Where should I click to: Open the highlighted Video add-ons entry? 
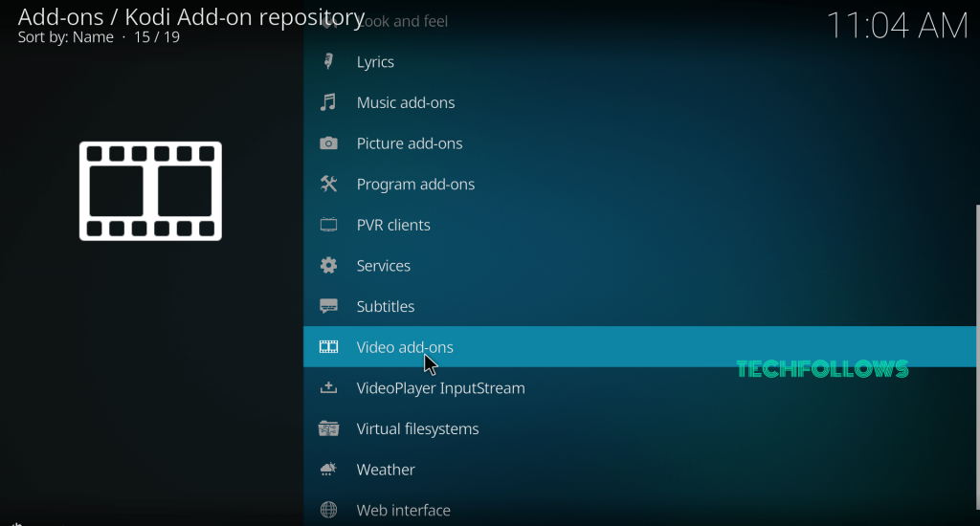click(x=639, y=347)
